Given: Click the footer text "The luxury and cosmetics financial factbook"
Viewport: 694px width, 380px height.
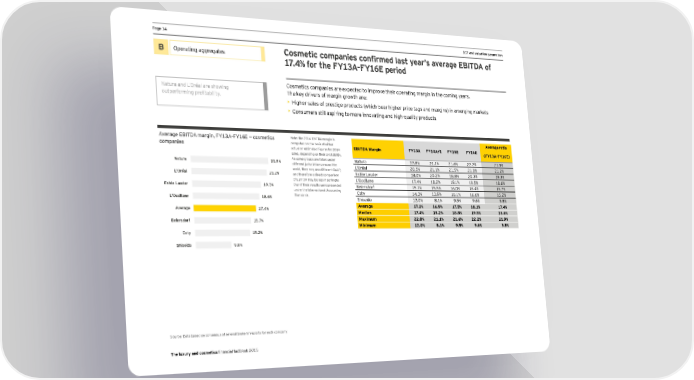Looking at the screenshot, I should tap(214, 353).
